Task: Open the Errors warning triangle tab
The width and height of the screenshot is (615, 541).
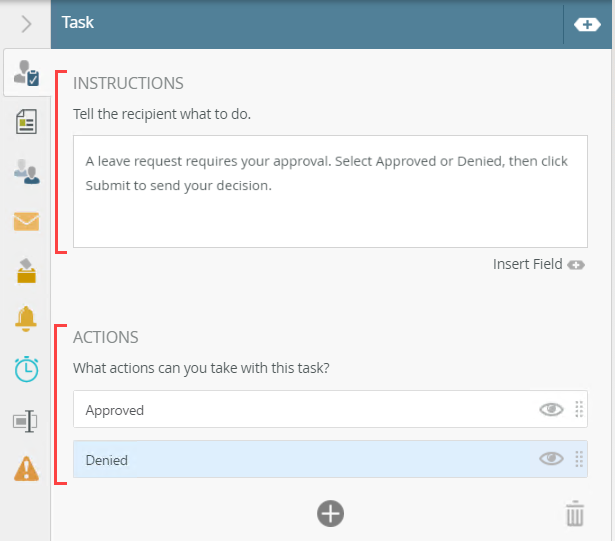Action: [26, 468]
